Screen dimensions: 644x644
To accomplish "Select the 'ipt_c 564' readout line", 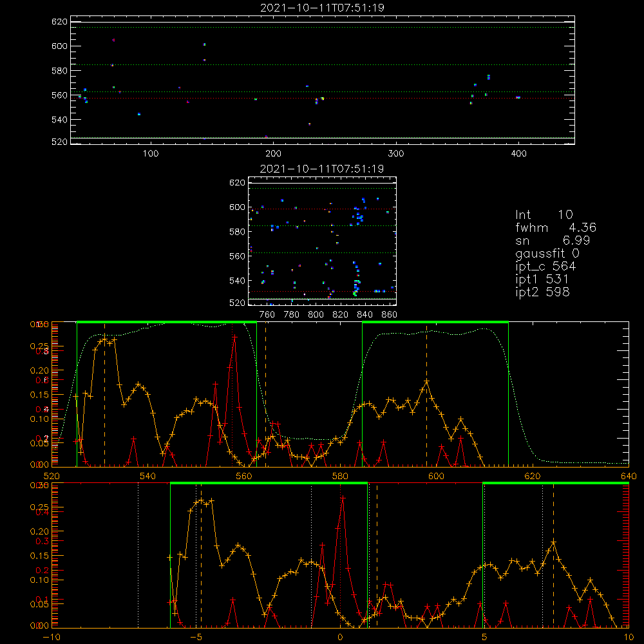I will 545,267.
